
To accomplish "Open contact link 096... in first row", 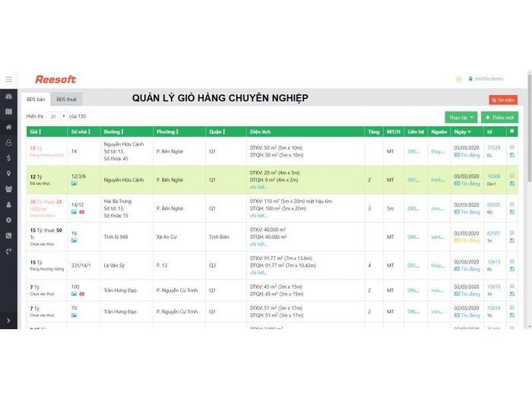I will [x=413, y=151].
